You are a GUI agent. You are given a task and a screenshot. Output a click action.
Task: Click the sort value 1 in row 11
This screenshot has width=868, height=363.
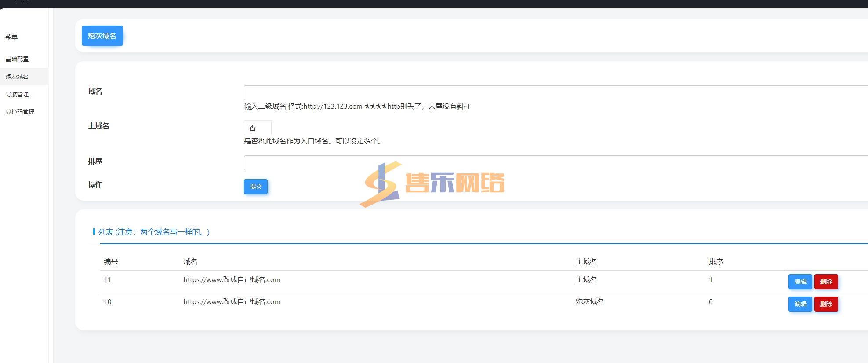click(711, 280)
